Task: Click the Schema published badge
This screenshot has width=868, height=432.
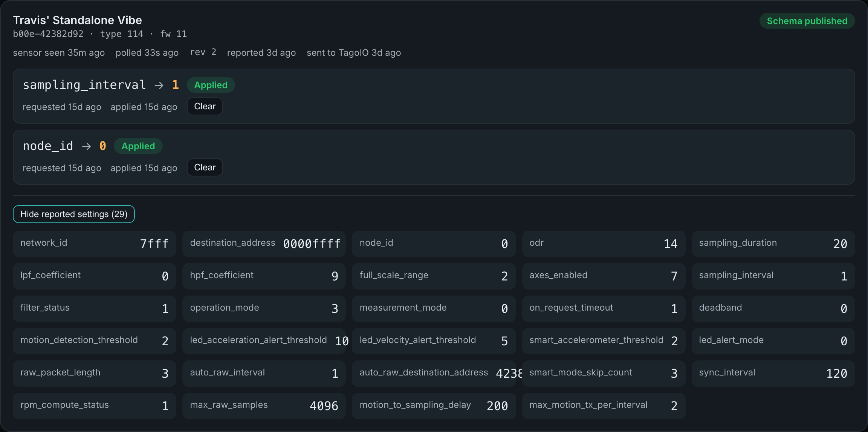Action: pos(807,21)
